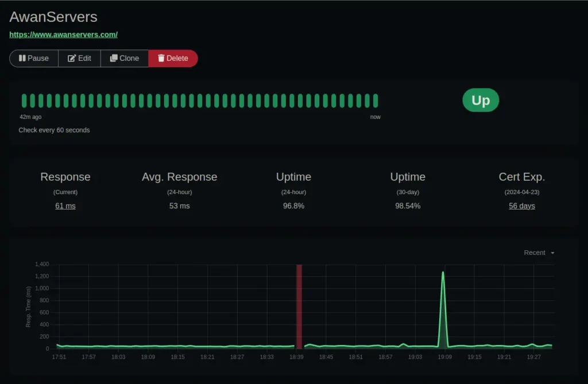The height and width of the screenshot is (384, 588).
Task: Click the red downtime marker on the chart
Action: (x=299, y=307)
